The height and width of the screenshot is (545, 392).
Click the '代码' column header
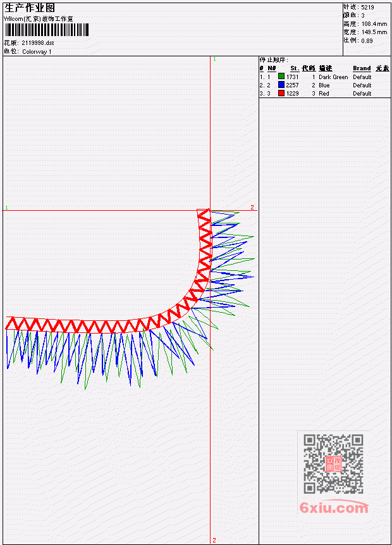[309, 68]
